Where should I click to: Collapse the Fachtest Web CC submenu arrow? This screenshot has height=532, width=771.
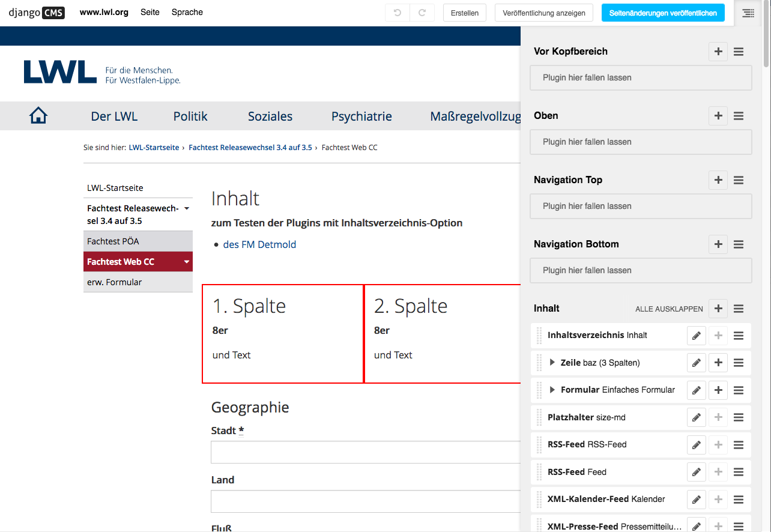186,262
